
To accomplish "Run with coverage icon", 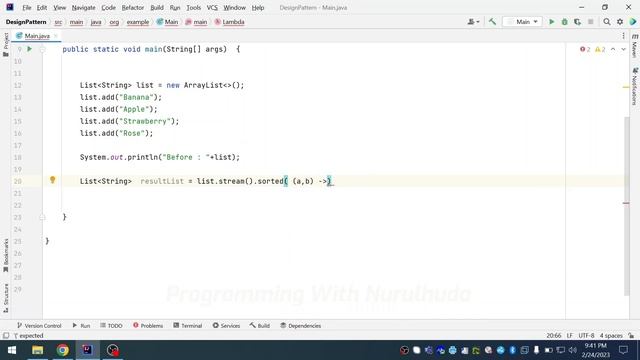I will click(x=577, y=22).
